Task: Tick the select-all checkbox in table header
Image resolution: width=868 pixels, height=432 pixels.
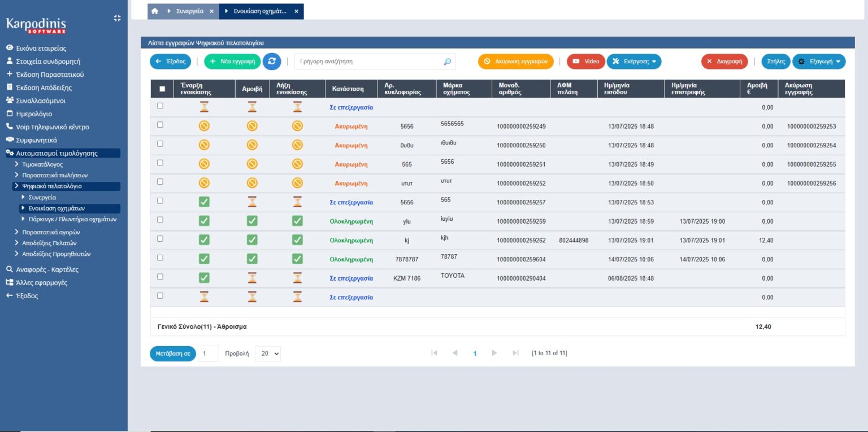Action: pyautogui.click(x=163, y=89)
